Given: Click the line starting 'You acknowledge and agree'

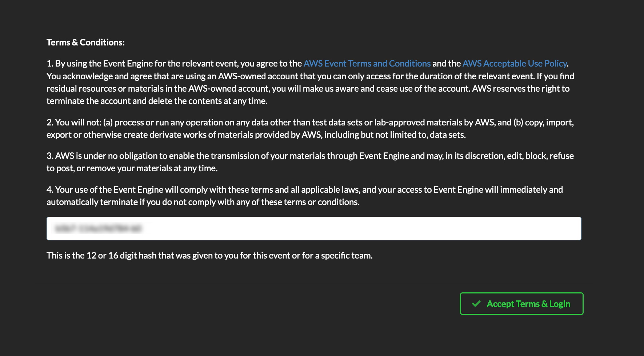Looking at the screenshot, I should point(310,76).
